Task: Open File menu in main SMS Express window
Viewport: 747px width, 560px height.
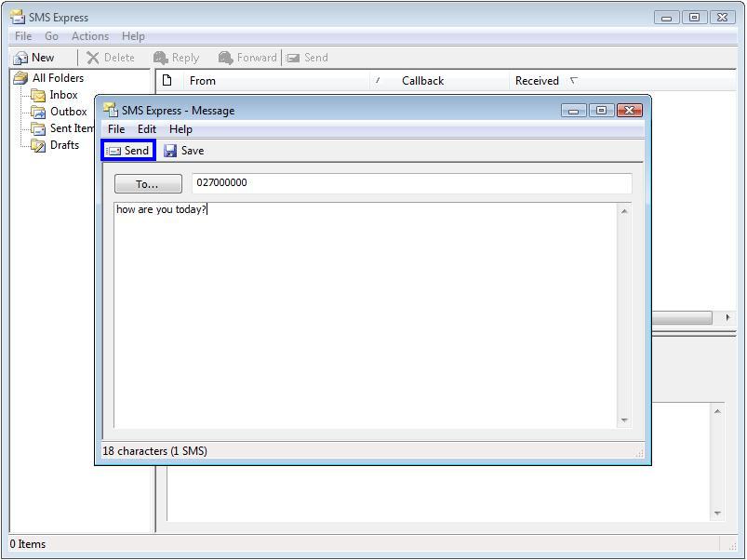Action: pyautogui.click(x=23, y=36)
